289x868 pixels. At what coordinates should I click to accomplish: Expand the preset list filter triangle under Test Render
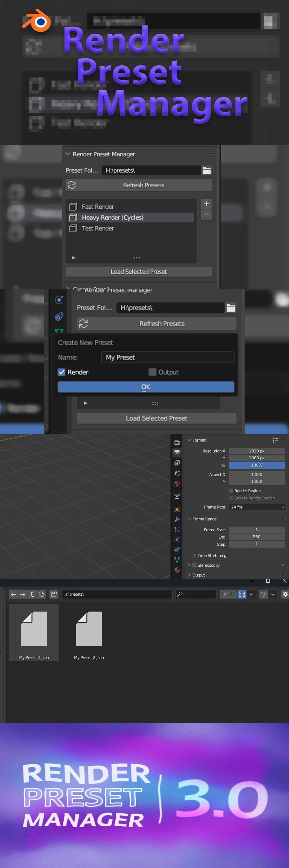pos(74,258)
